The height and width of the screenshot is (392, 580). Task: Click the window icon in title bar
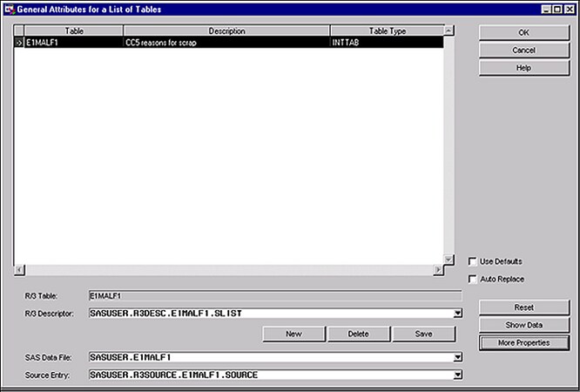pos(10,10)
